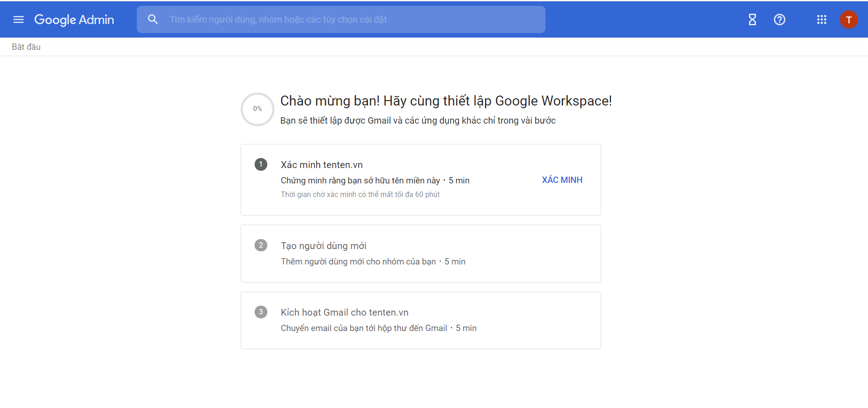Open the help question mark icon

[780, 19]
